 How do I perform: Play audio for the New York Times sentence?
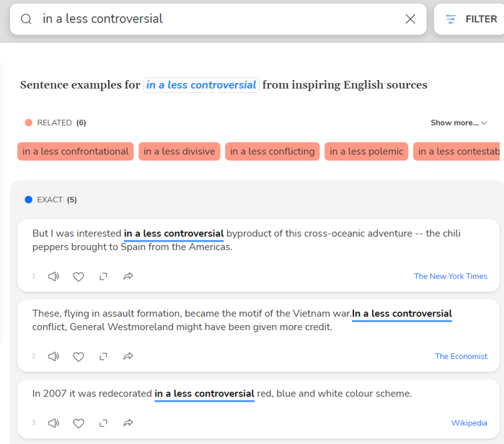(x=53, y=276)
